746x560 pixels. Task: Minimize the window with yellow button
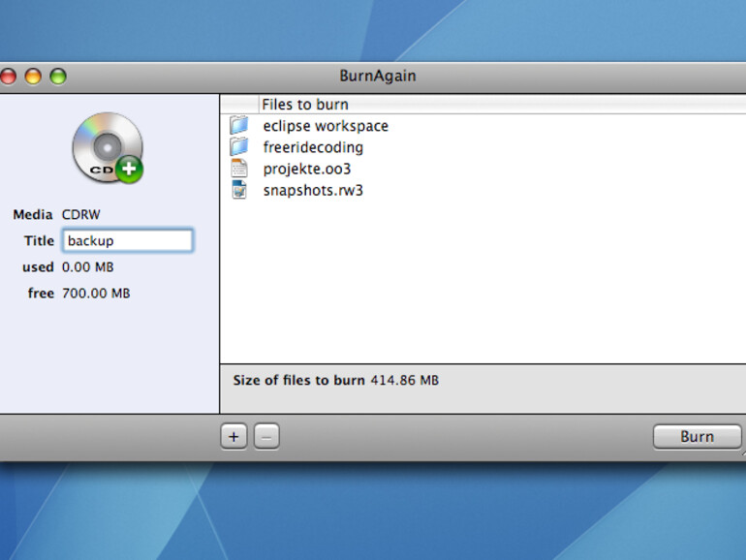click(x=33, y=77)
